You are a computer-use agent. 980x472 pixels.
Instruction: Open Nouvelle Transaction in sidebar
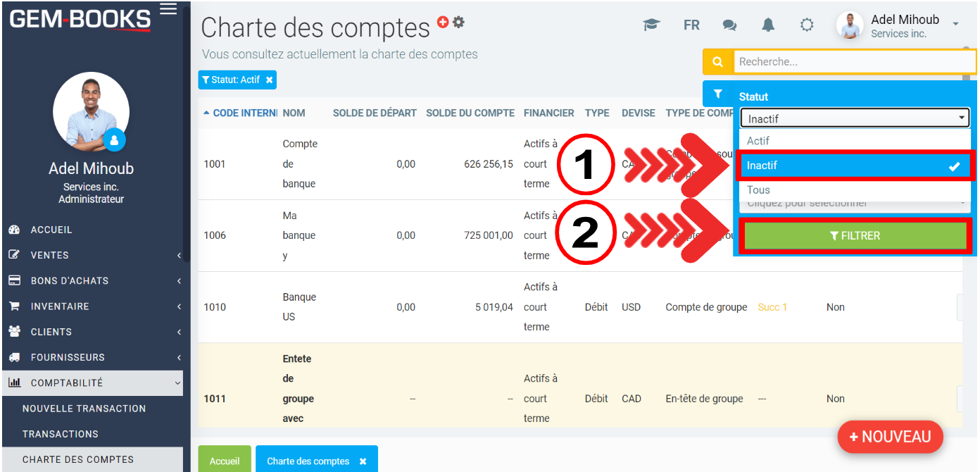(84, 409)
